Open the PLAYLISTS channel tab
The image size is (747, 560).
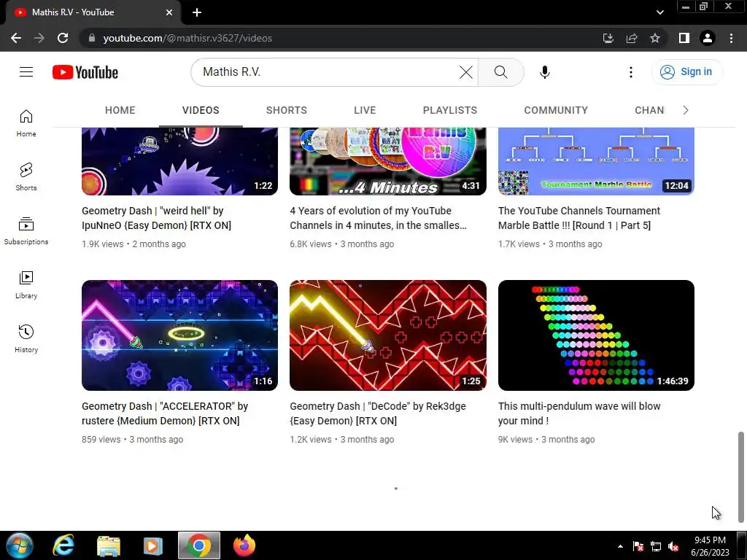[449, 111]
